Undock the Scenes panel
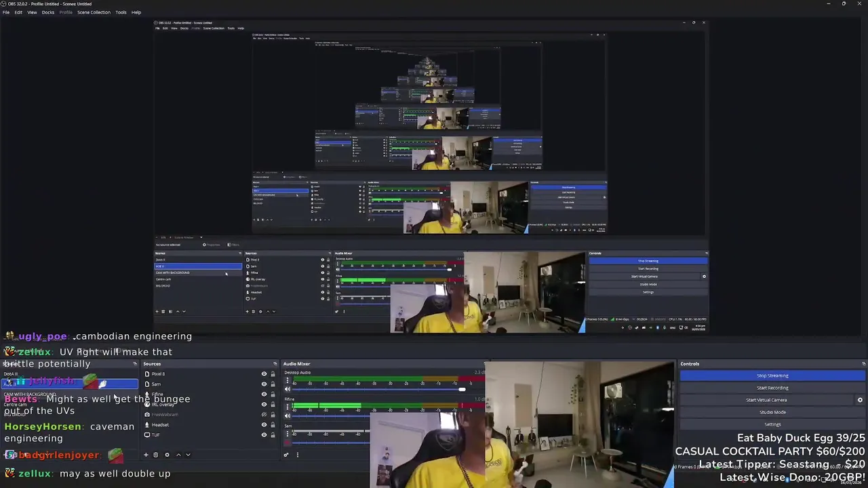The width and height of the screenshot is (868, 488). click(x=134, y=364)
